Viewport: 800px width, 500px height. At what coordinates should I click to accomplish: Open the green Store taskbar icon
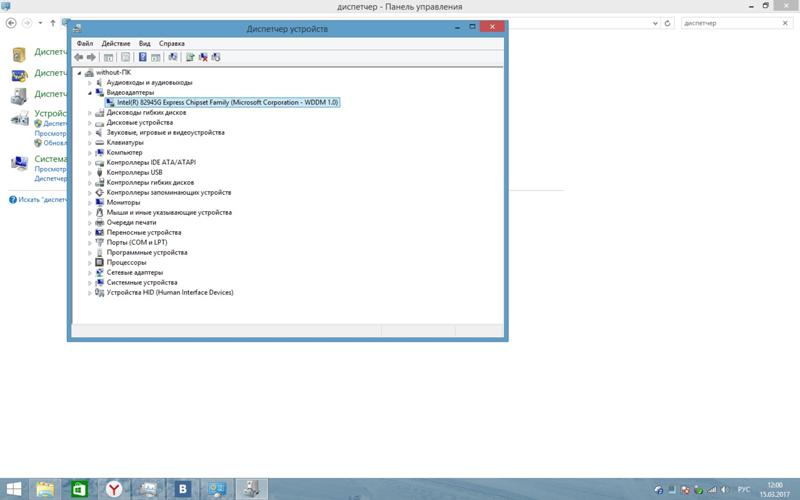point(80,490)
